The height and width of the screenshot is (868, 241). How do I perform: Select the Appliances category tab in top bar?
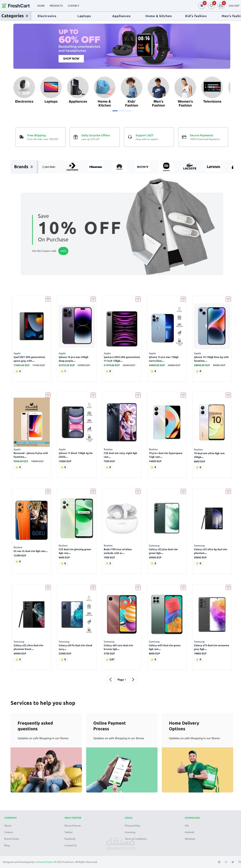(x=121, y=16)
